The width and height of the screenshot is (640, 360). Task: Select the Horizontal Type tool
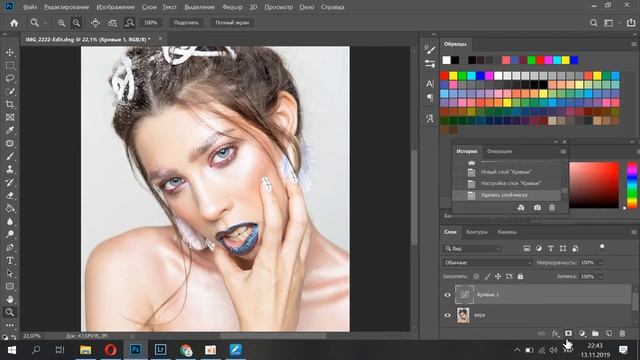[x=10, y=260]
